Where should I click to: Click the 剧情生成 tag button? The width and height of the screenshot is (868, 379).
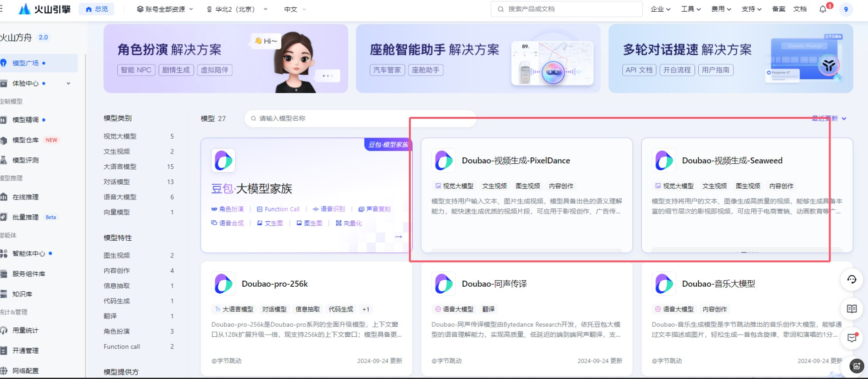coord(176,70)
